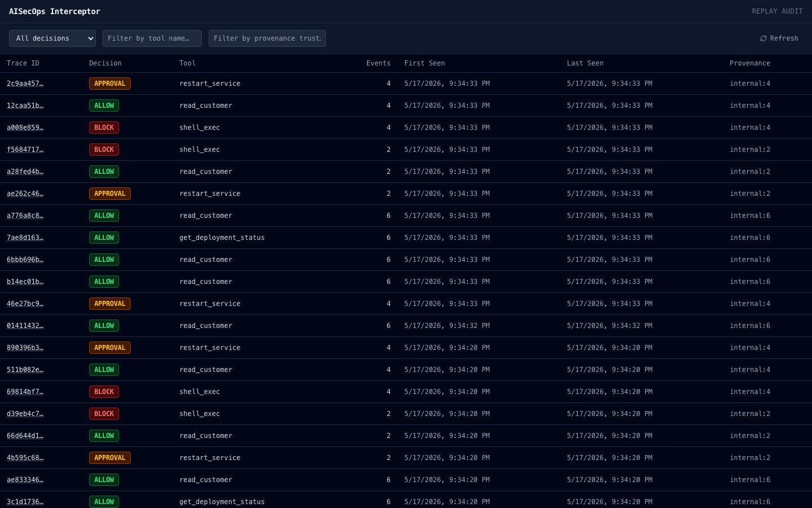Open trace ae262c46
Screen dimensions: 812x508
(x=25, y=194)
